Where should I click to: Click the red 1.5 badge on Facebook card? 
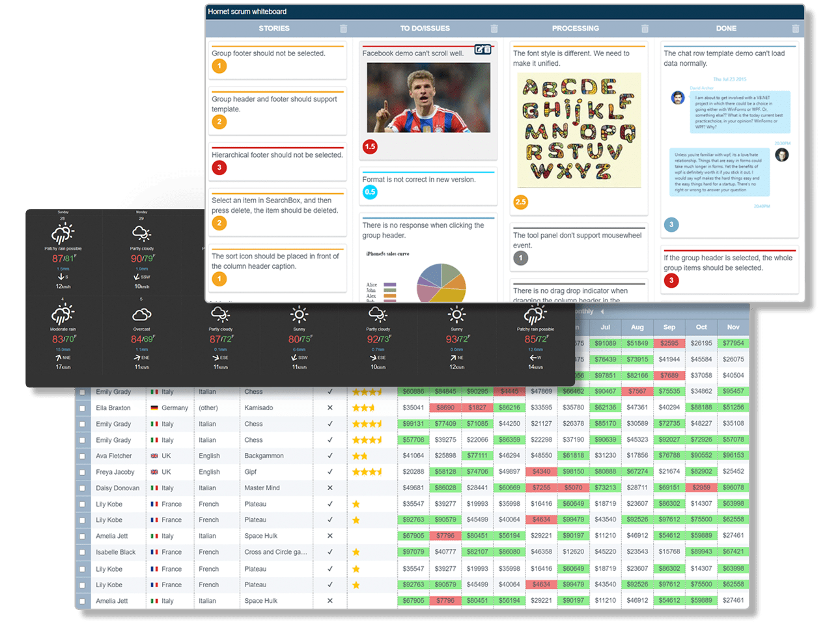pos(370,147)
